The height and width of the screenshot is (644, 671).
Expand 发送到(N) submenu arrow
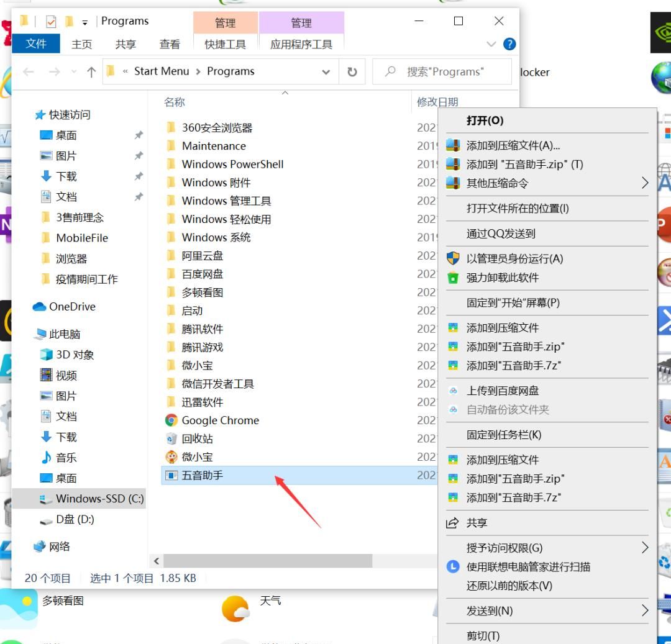click(x=645, y=610)
